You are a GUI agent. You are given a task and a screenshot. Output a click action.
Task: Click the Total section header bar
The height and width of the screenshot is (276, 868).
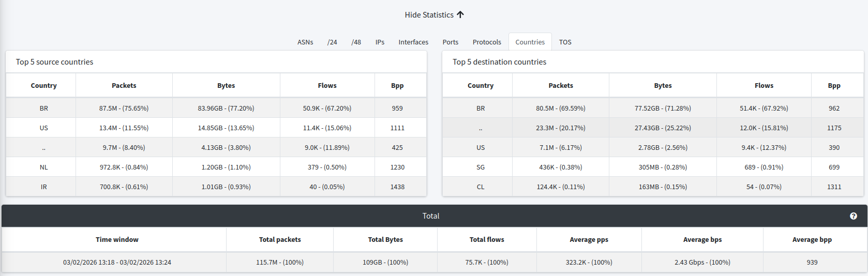[433, 216]
